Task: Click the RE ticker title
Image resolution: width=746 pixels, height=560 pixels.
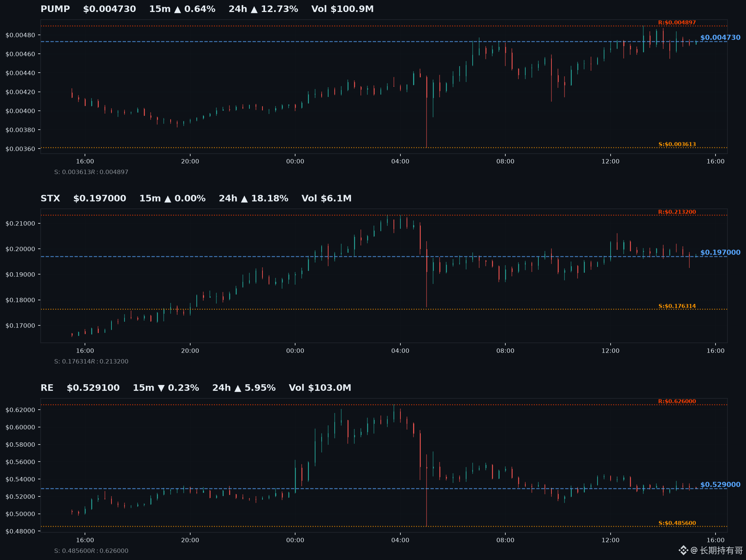Action: pos(47,388)
